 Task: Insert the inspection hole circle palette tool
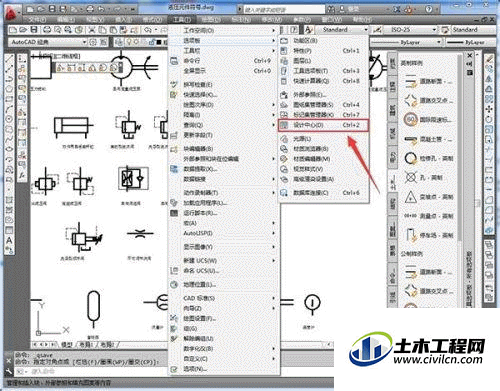coord(428,158)
